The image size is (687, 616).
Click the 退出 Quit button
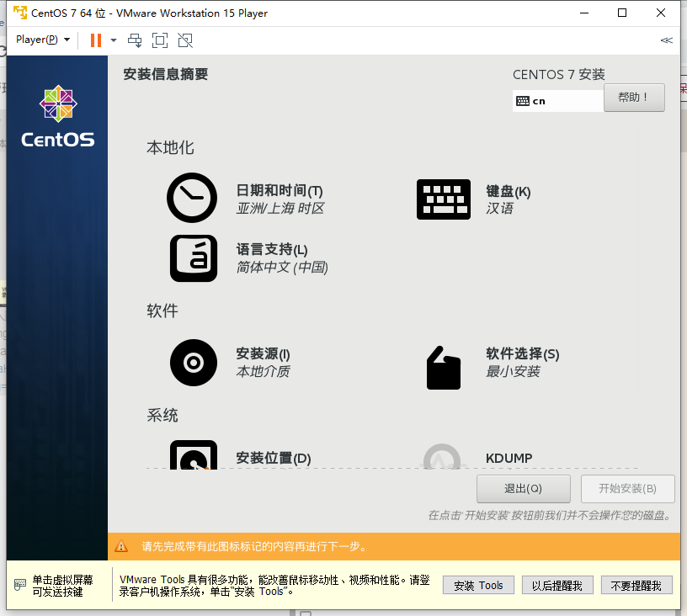(523, 488)
